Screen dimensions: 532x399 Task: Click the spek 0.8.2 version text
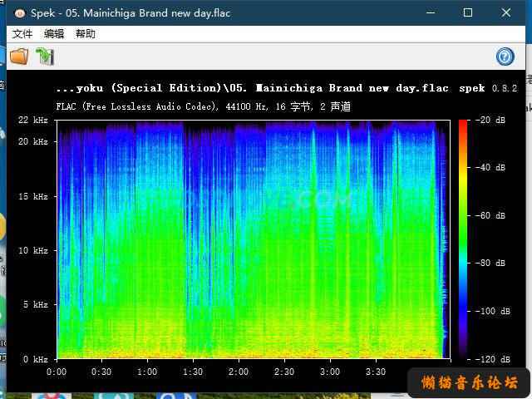(488, 88)
